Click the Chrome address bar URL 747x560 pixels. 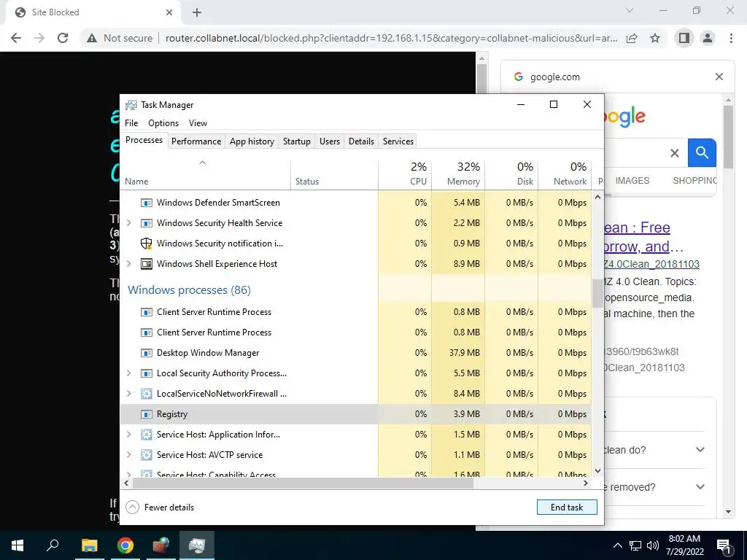(392, 38)
